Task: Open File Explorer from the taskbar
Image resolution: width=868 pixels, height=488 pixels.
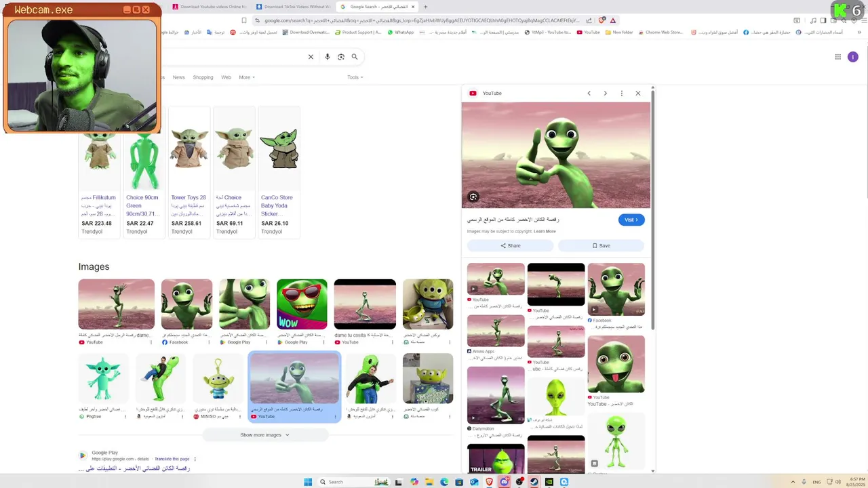Action: [x=429, y=482]
